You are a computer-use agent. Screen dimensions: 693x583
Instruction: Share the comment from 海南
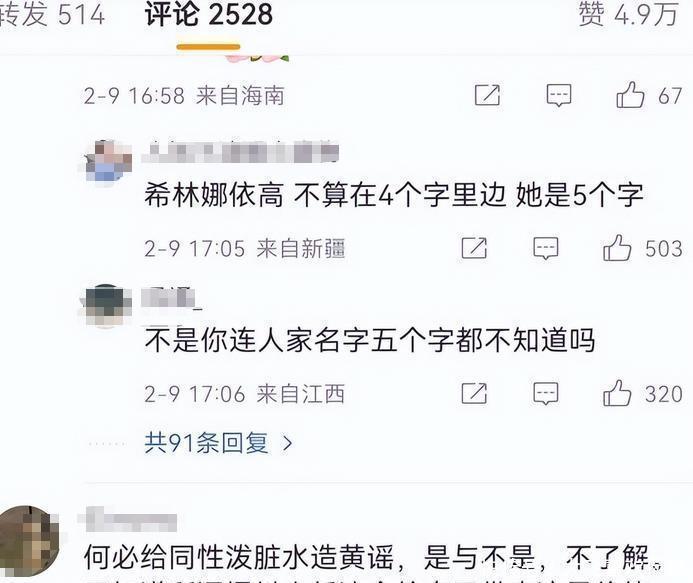point(487,95)
